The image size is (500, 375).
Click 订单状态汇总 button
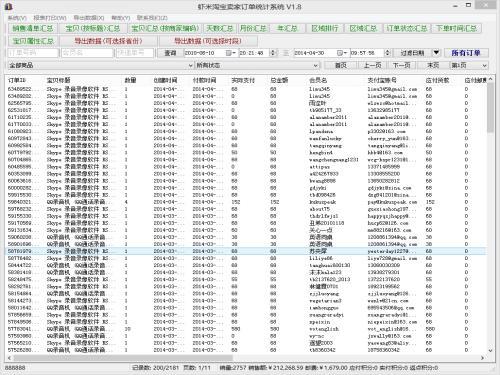coord(406,28)
